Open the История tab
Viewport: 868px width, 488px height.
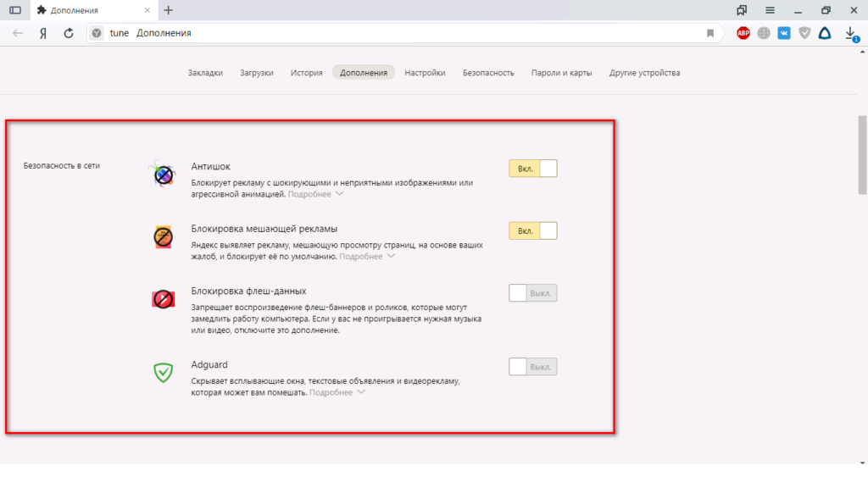[307, 73]
